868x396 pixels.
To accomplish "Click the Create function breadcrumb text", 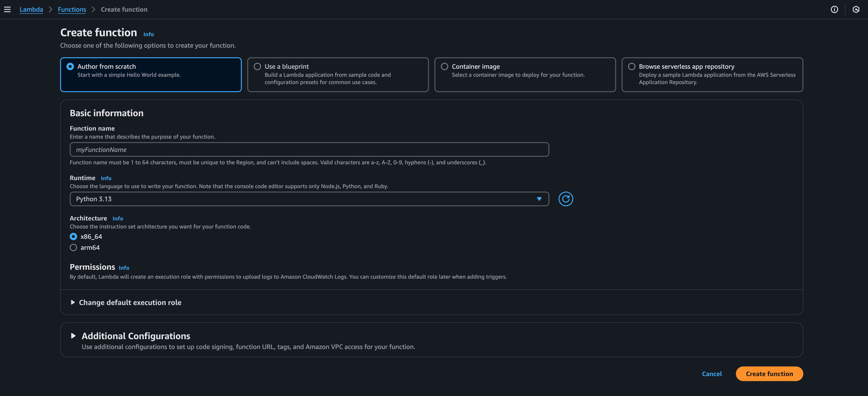I will coord(124,9).
